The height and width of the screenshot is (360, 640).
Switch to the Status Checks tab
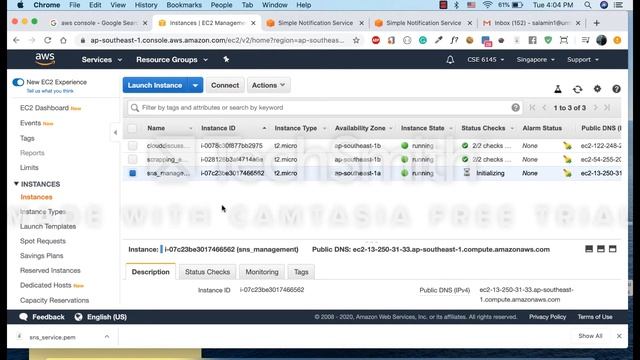click(x=207, y=272)
